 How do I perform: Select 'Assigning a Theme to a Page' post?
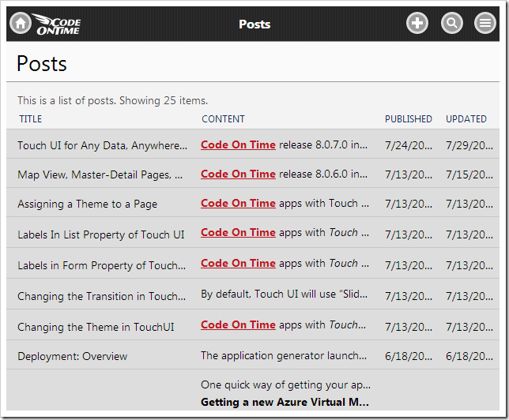[x=87, y=204]
